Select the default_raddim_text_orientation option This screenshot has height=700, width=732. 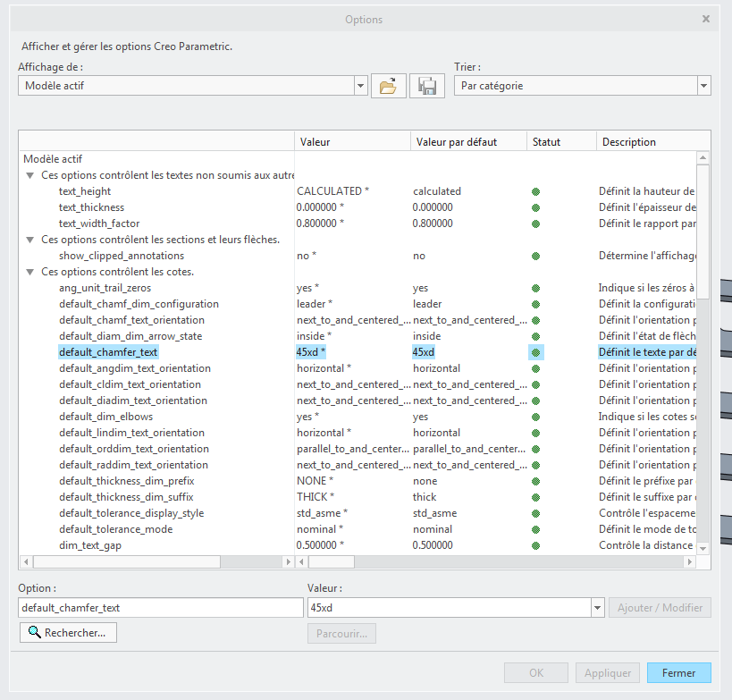click(x=133, y=465)
